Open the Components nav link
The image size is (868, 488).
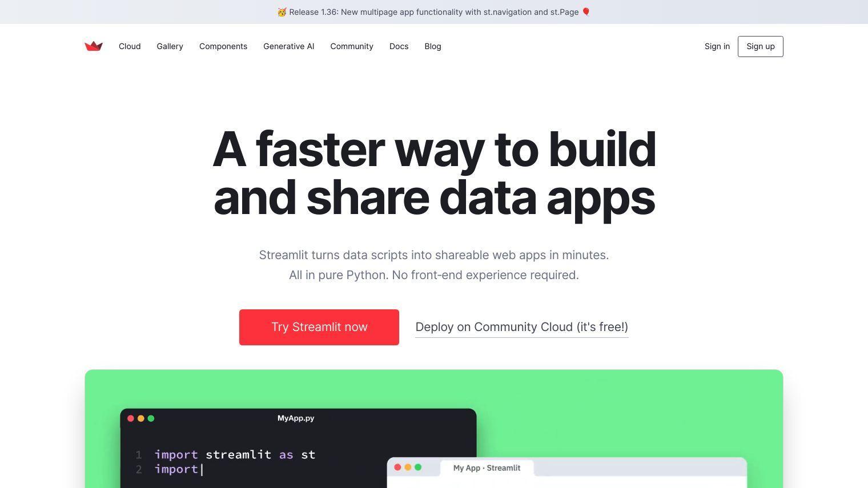pyautogui.click(x=223, y=46)
